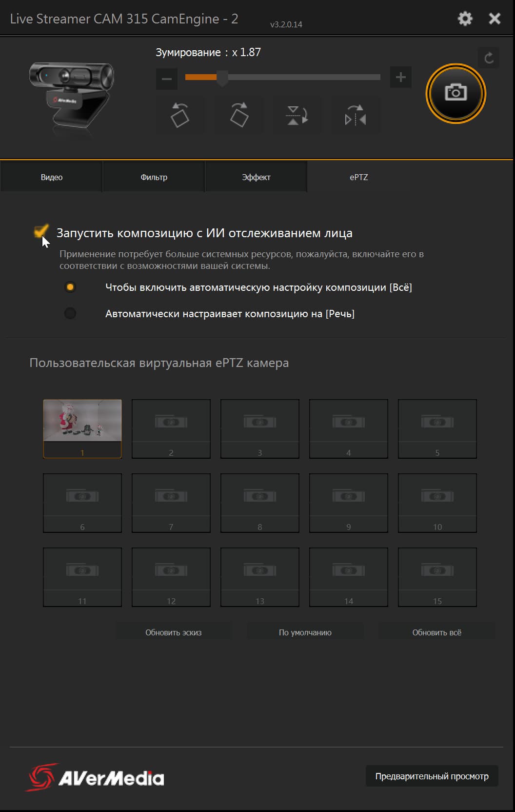The image size is (515, 812).
Task: Click the Обновить эскиз button
Action: click(x=173, y=632)
